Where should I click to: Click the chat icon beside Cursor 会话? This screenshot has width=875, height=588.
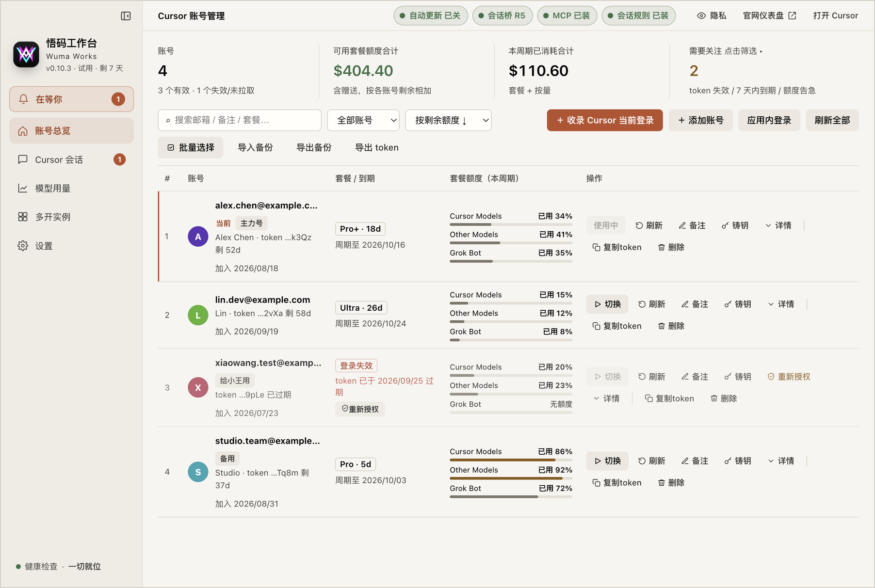(23, 159)
